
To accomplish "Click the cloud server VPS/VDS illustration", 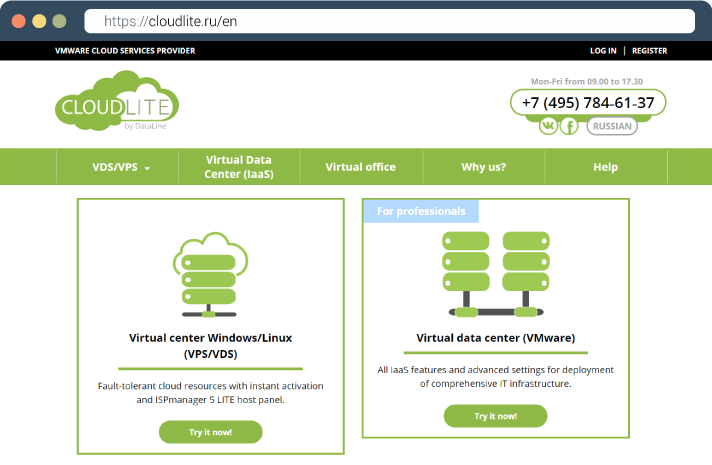I will point(210,274).
